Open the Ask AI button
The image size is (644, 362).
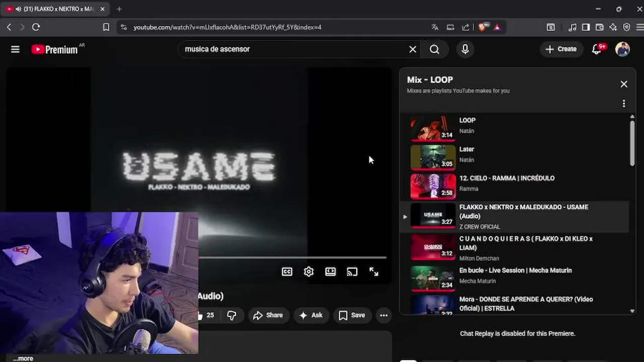311,315
